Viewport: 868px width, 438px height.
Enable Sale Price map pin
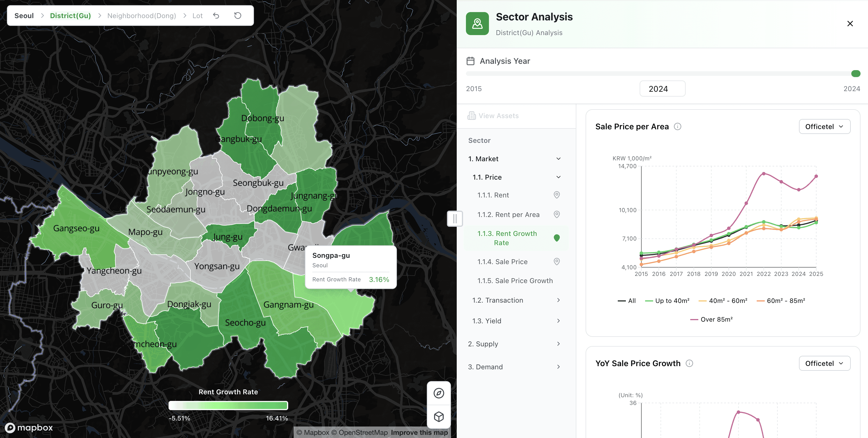(x=557, y=262)
